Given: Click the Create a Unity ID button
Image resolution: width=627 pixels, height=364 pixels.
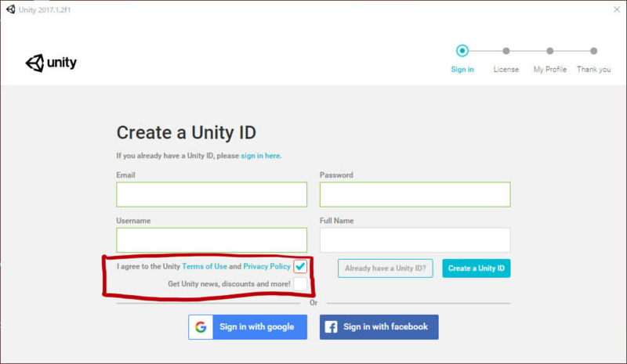Looking at the screenshot, I should click(477, 268).
